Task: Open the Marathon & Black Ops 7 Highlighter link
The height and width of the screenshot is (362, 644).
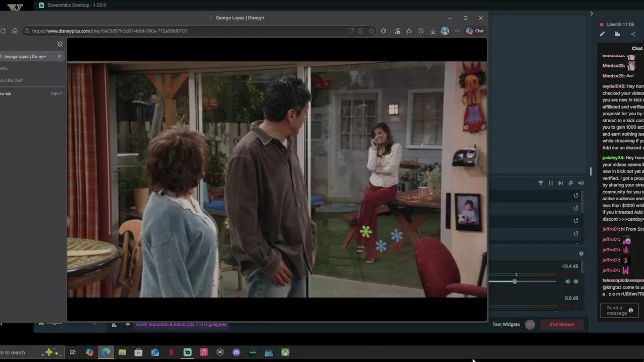Action: (181, 325)
